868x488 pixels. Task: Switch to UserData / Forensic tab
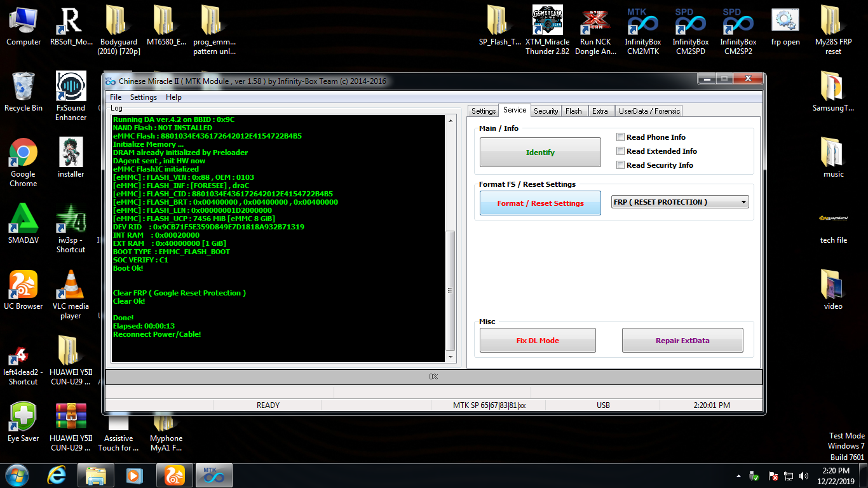point(649,111)
